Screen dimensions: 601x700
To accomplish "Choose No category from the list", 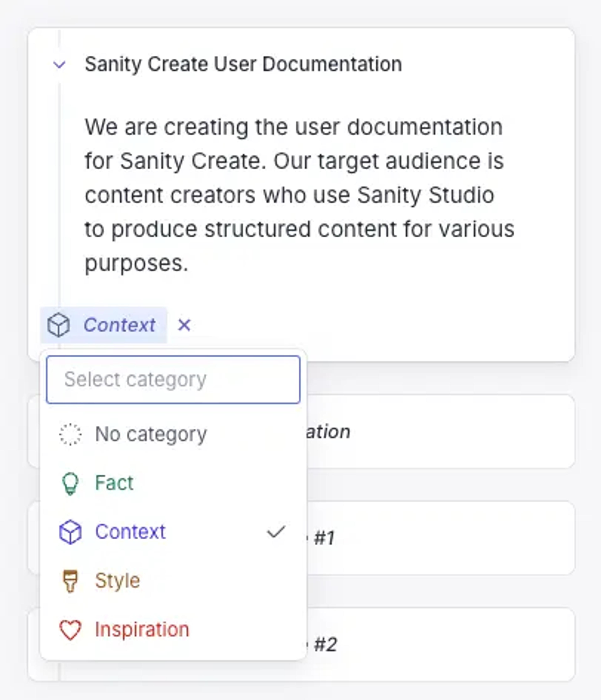I will (x=173, y=434).
